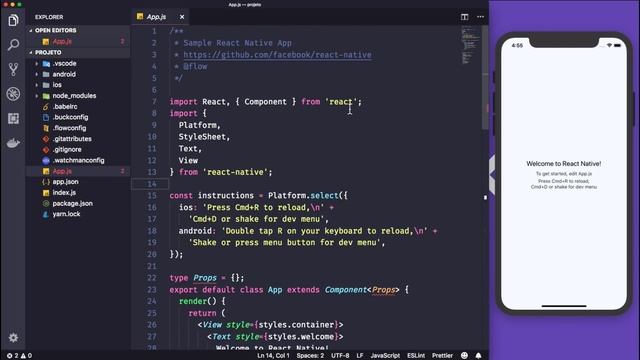Click the simulator home indicator bar
Image resolution: width=640 pixels, height=360 pixels.
[564, 306]
